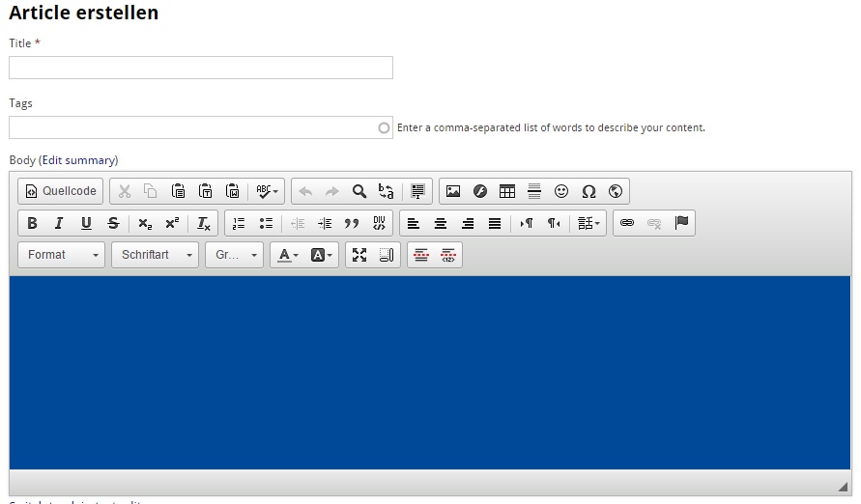Apply block quote formatting
This screenshot has height=504, width=861.
352,223
